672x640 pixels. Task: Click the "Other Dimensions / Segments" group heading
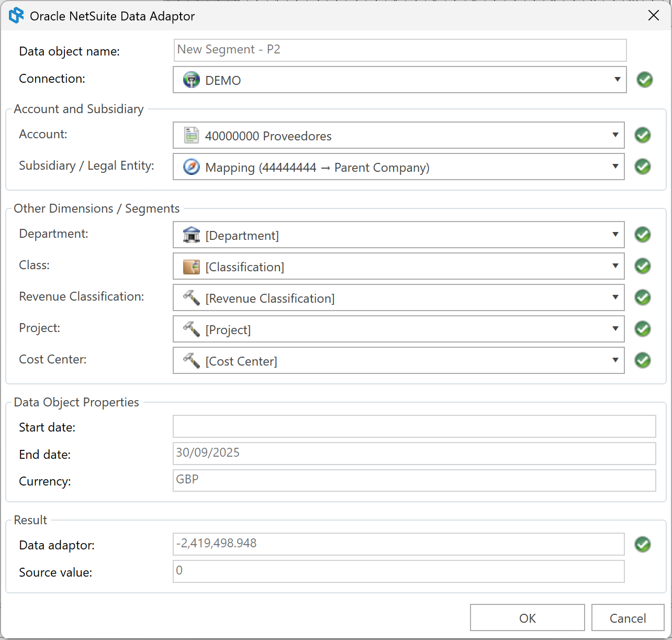click(97, 208)
